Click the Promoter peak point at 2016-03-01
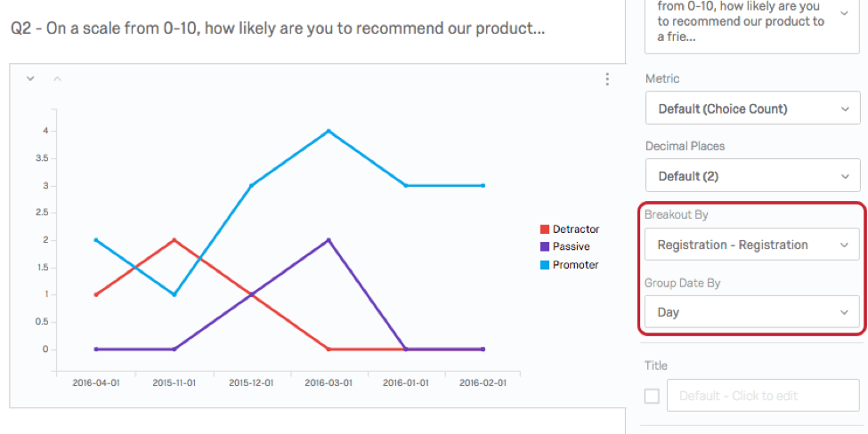The image size is (868, 434). (329, 131)
